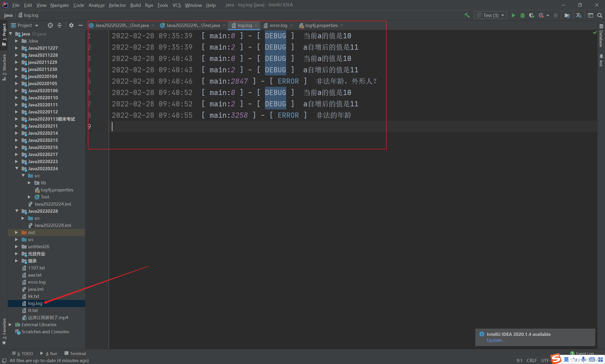Click the java breadcrumb in navigation bar
The image size is (605, 364).
pos(8,15)
